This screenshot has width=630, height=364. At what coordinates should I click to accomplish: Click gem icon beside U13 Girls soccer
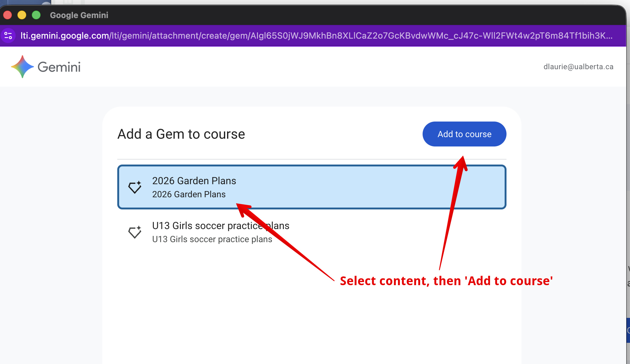click(135, 232)
